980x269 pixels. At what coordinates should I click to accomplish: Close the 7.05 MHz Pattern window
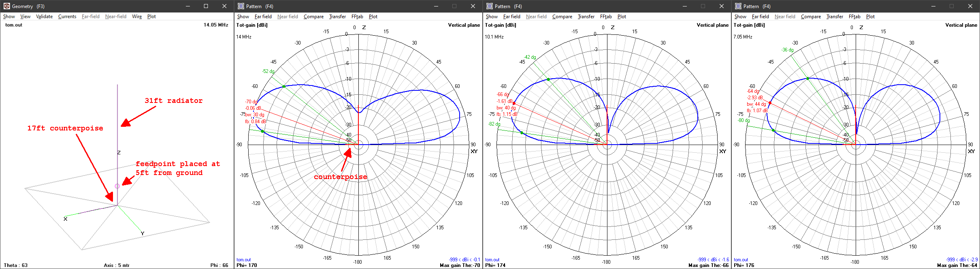pyautogui.click(x=970, y=6)
